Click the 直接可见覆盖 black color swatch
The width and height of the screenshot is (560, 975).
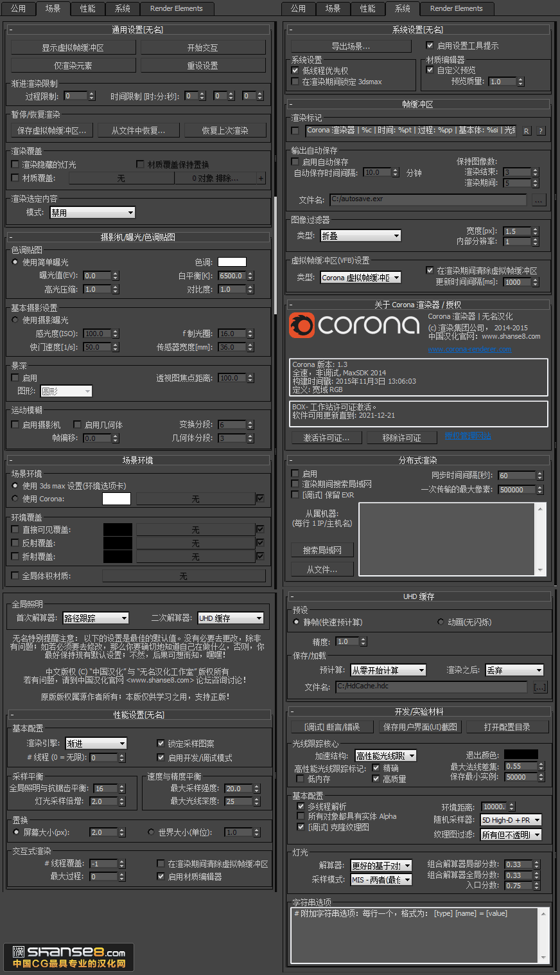pyautogui.click(x=118, y=530)
